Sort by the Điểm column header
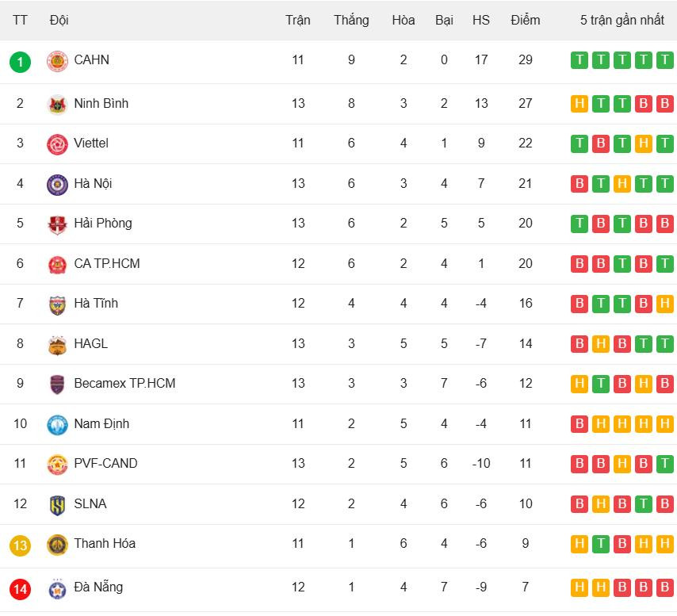This screenshot has width=677, height=616. [525, 20]
